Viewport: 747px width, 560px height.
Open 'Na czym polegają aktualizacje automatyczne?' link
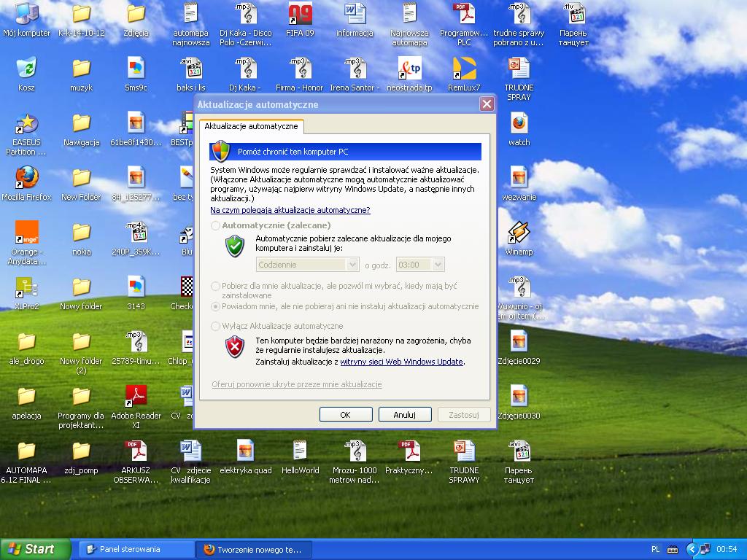[x=290, y=210]
